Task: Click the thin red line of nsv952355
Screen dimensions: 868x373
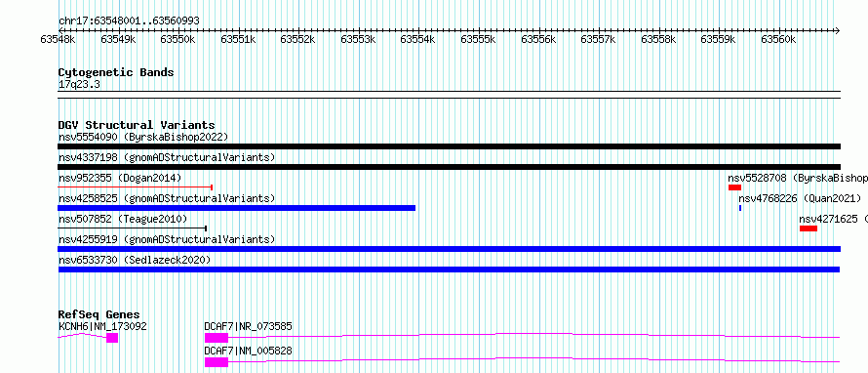Action: 135,187
